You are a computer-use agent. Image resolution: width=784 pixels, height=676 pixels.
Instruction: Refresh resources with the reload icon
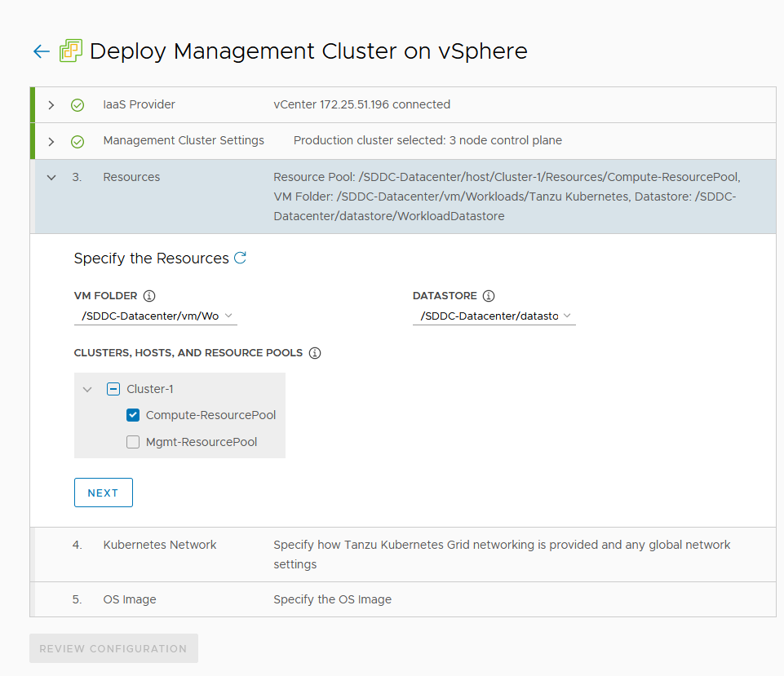tap(241, 258)
